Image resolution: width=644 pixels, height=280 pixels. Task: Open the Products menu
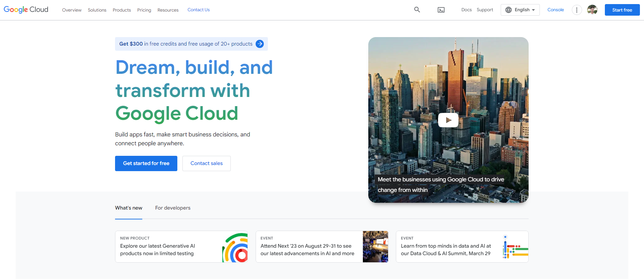(x=122, y=10)
